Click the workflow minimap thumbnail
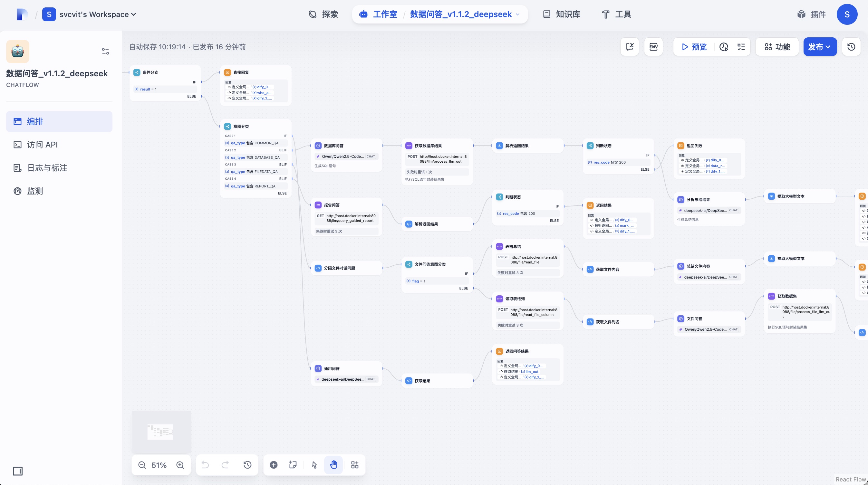Image resolution: width=868 pixels, height=485 pixels. pyautogui.click(x=161, y=432)
